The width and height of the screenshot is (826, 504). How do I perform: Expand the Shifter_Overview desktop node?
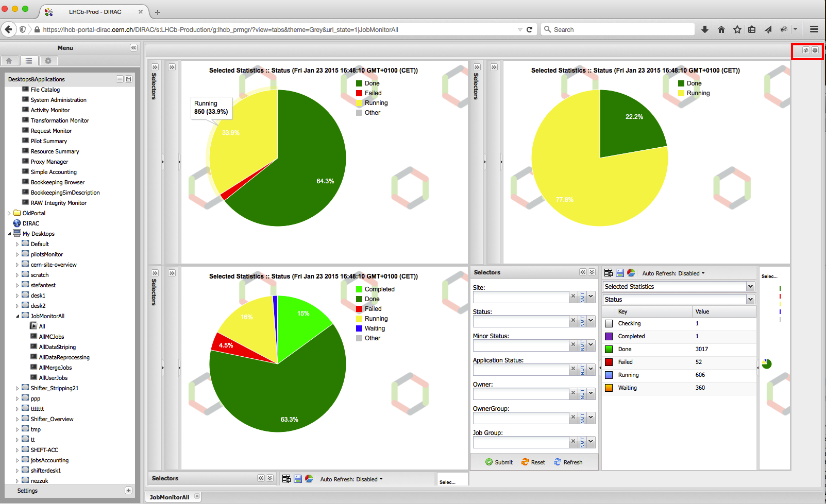tap(17, 419)
